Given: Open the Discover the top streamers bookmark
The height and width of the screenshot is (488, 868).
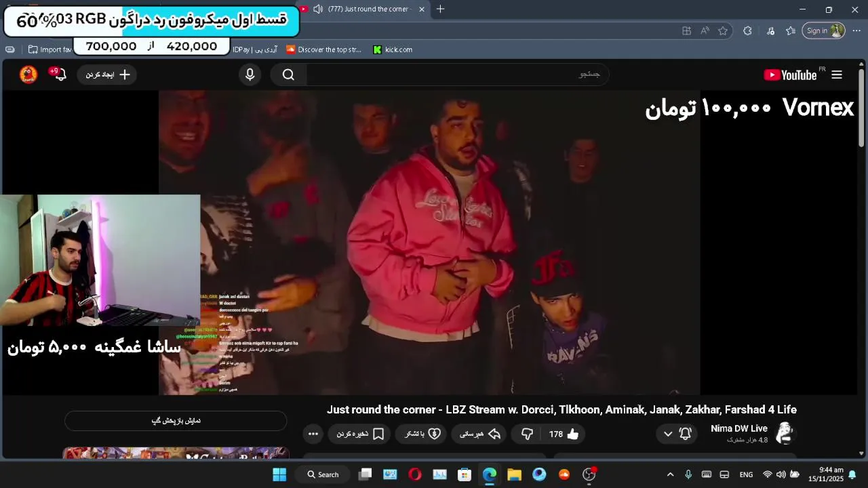Looking at the screenshot, I should (323, 49).
